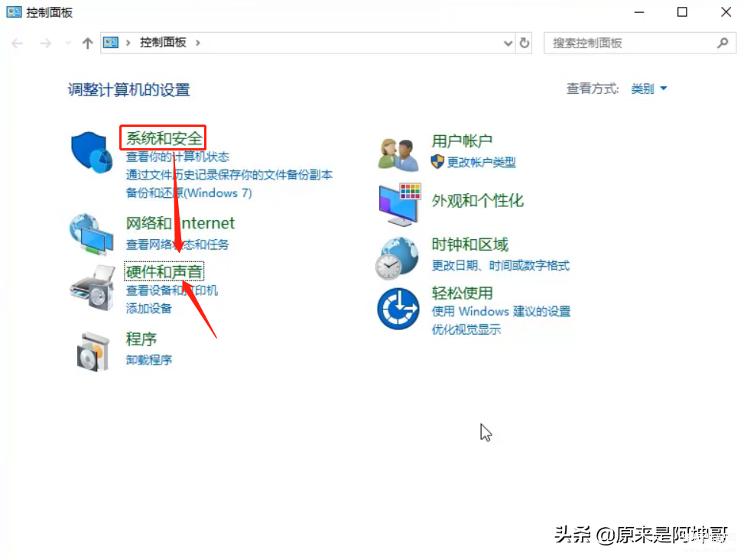Click the Control Panel title bar icon
The image size is (744, 560).
point(14,12)
